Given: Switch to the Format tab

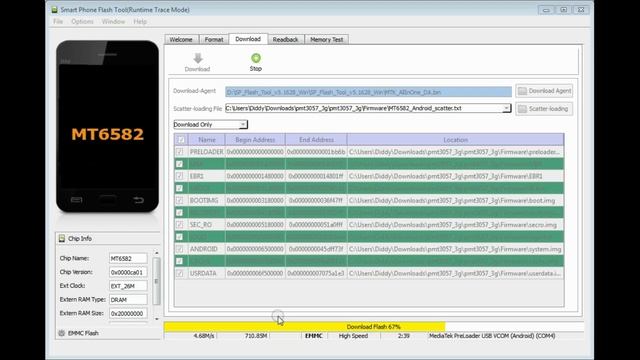Looking at the screenshot, I should (214, 40).
